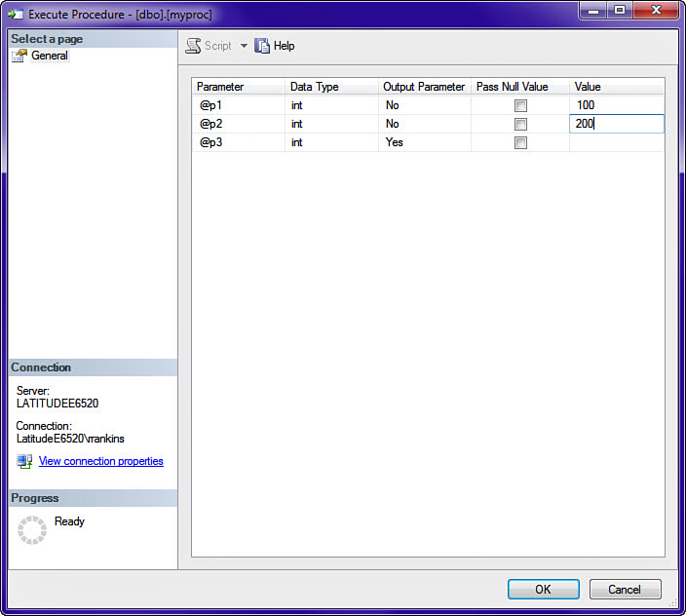The width and height of the screenshot is (686, 616).
Task: Click the Value field for @p2
Action: coord(616,124)
